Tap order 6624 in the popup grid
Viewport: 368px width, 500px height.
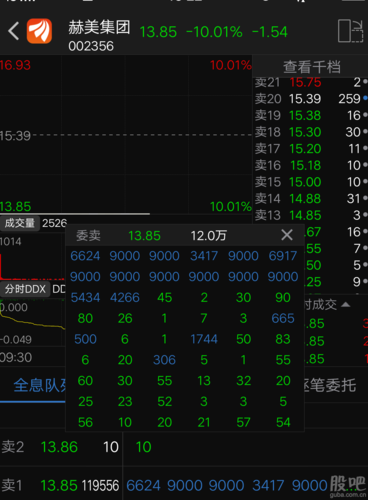click(x=85, y=256)
